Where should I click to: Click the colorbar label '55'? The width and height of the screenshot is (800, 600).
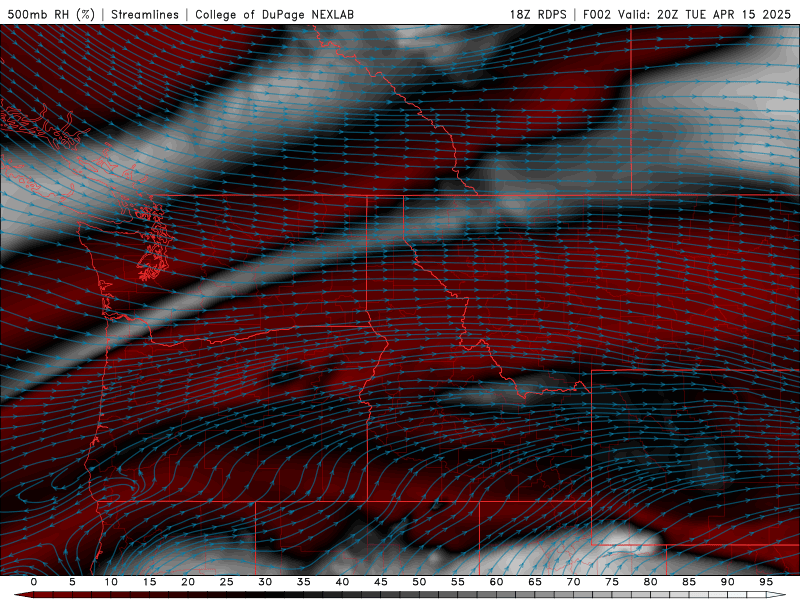point(458,582)
